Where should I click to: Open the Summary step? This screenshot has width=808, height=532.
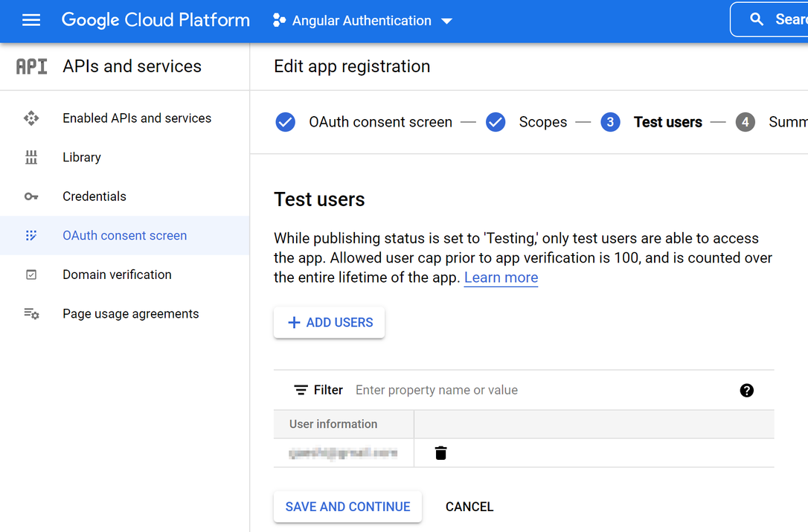(x=745, y=121)
